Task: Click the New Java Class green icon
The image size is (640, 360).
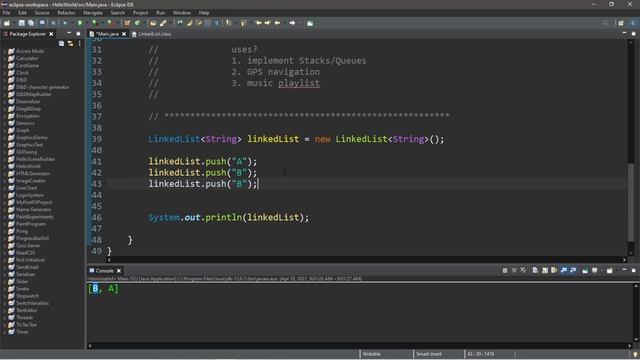Action: (138, 23)
